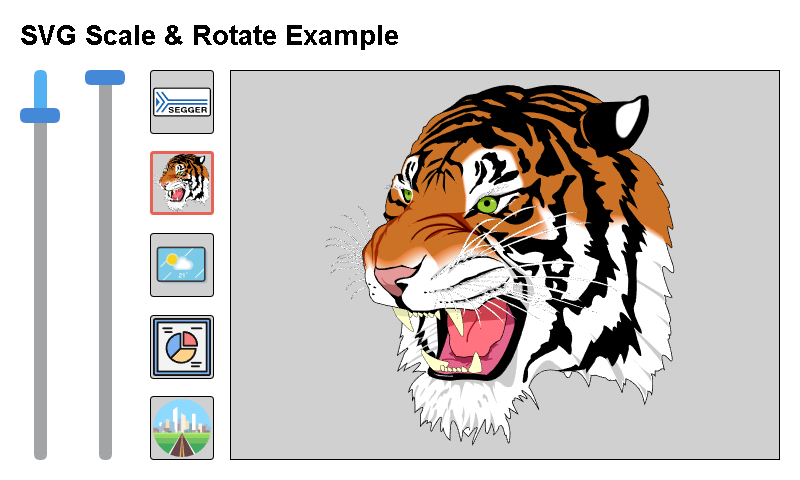Choose the tiger head thumbnail button
This screenshot has width=800, height=480.
pos(181,183)
